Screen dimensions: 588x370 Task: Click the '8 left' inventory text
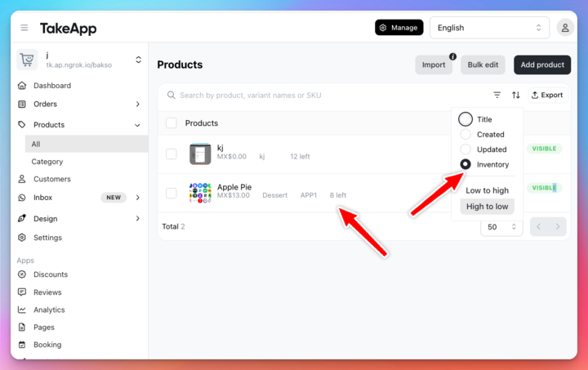point(338,195)
